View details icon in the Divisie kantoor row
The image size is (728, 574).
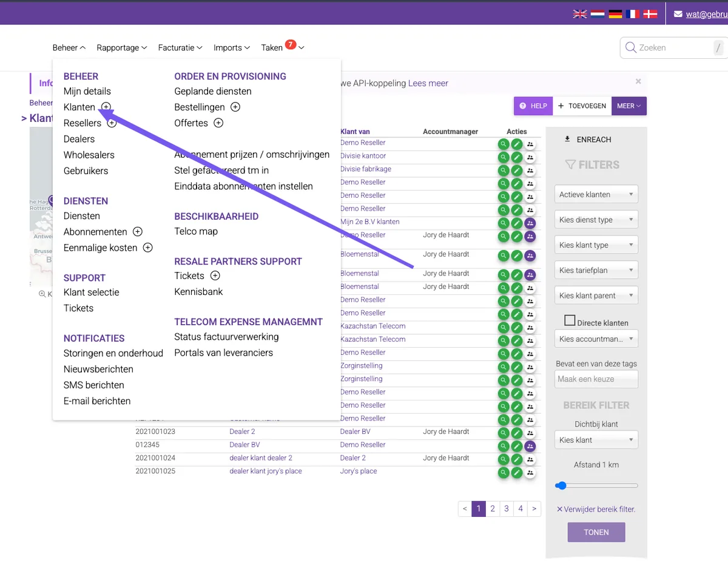point(504,157)
